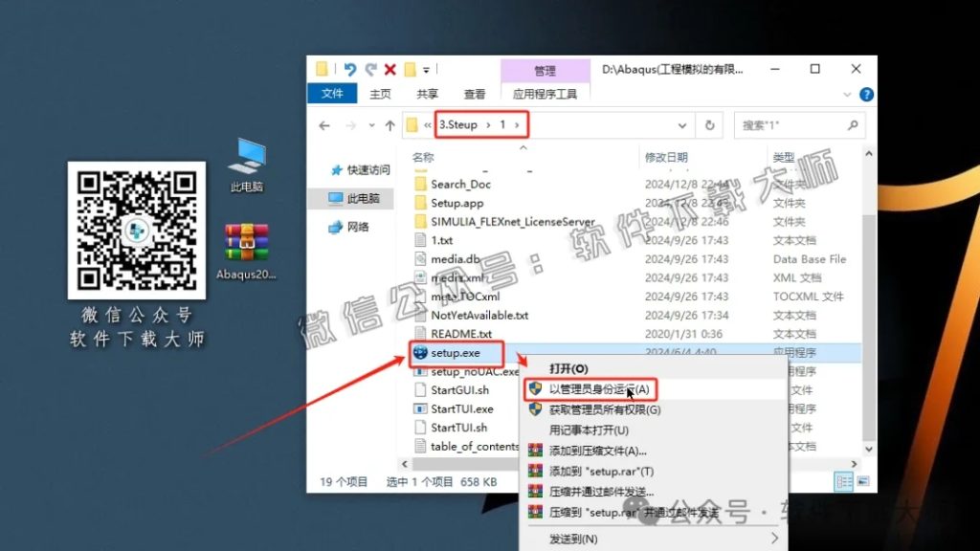Open the address bar dropdown arrow
The width and height of the screenshot is (980, 551).
coord(682,124)
